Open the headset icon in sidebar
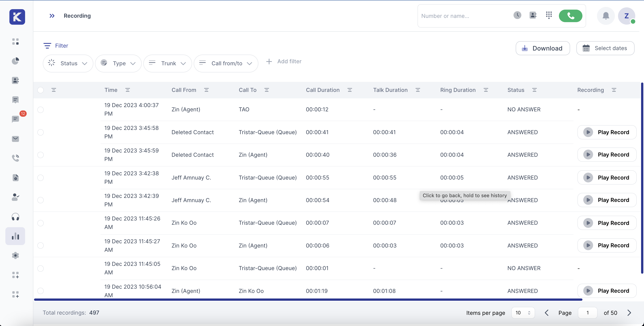 coord(15,217)
